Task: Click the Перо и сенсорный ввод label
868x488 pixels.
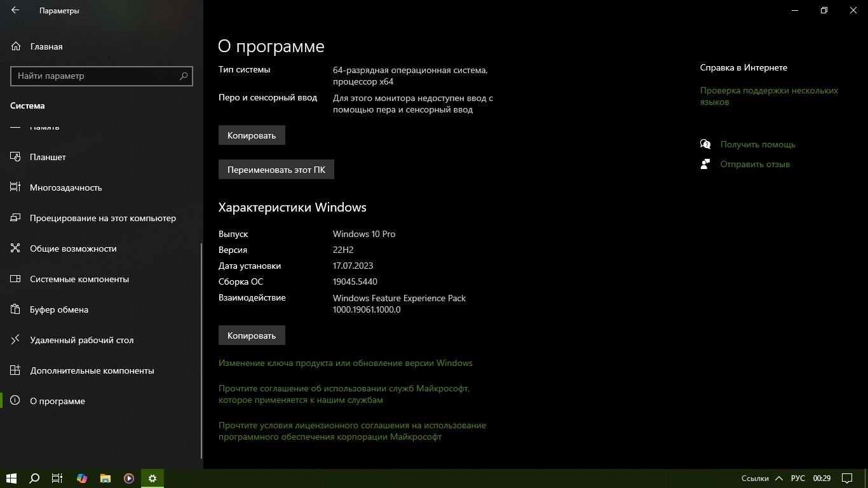Action: pos(268,97)
